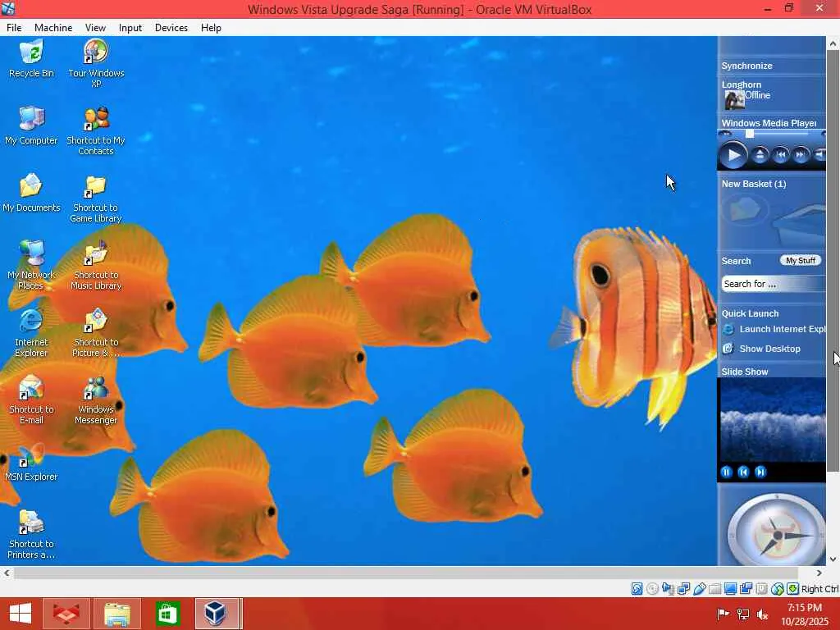
Task: Open the Devices menu
Action: click(171, 28)
